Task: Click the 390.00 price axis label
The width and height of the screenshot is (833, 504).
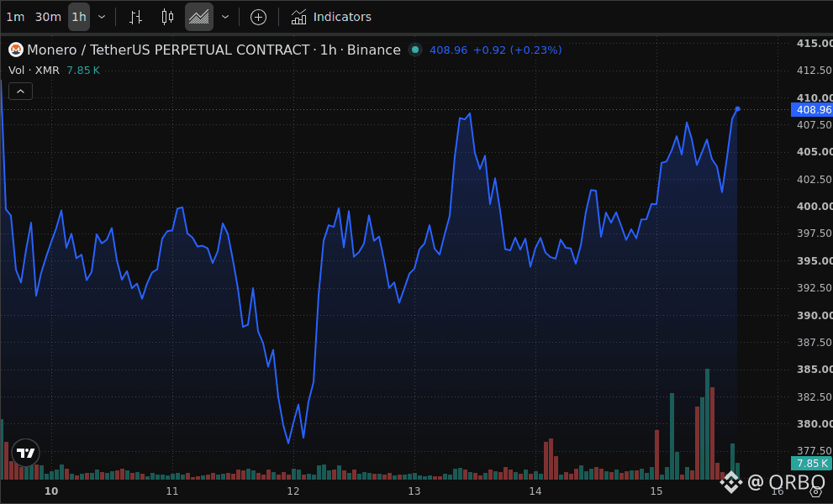Action: (x=815, y=315)
